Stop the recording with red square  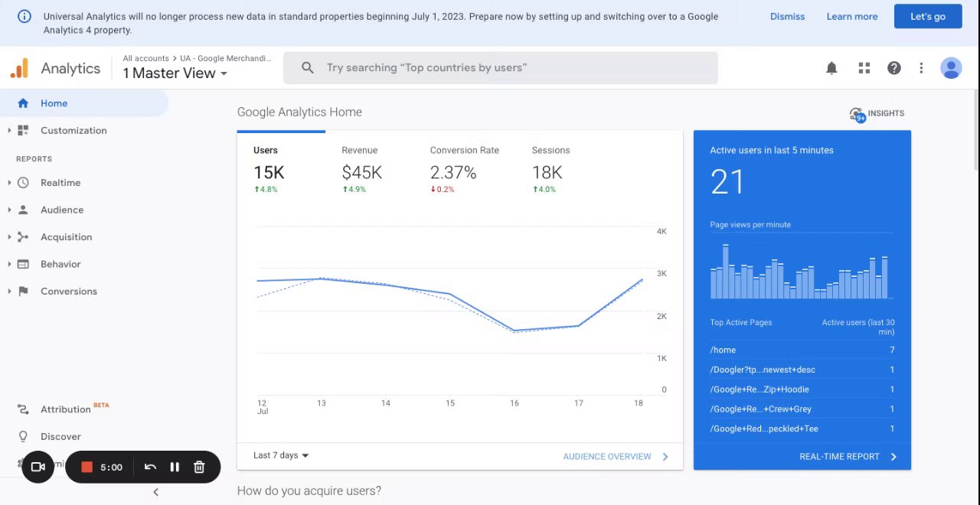click(87, 467)
